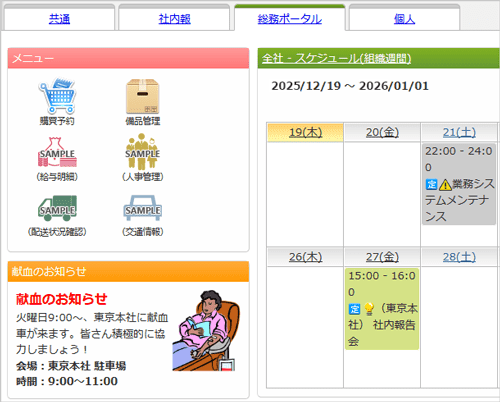Open the 20(金) date link
This screenshot has height=402, width=500.
[382, 132]
